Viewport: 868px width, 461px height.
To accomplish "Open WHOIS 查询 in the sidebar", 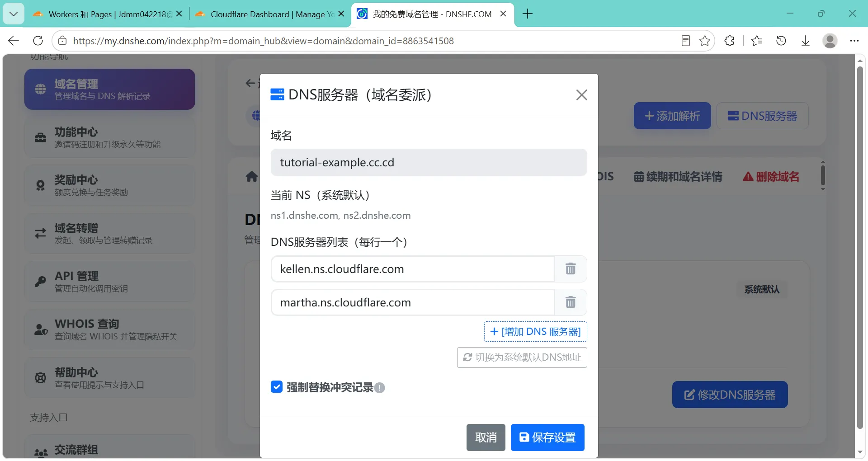I will (110, 329).
